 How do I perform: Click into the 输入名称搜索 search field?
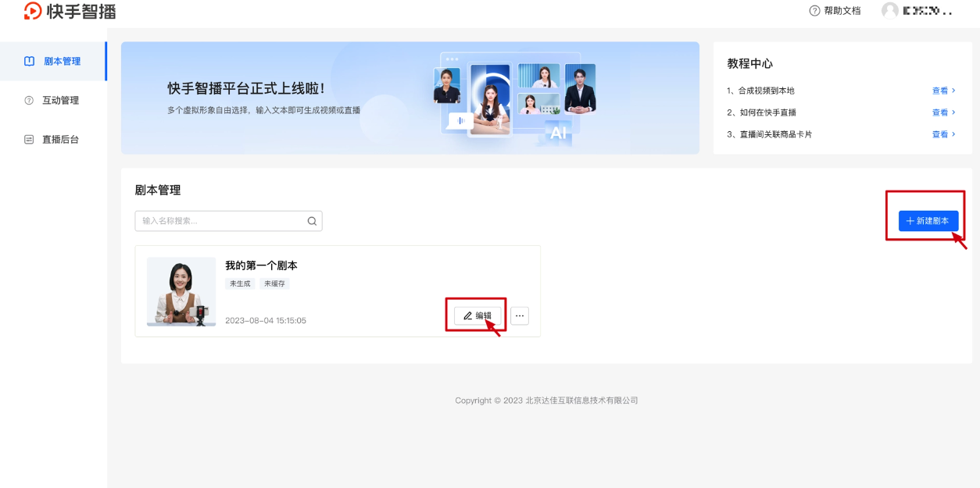pos(228,221)
